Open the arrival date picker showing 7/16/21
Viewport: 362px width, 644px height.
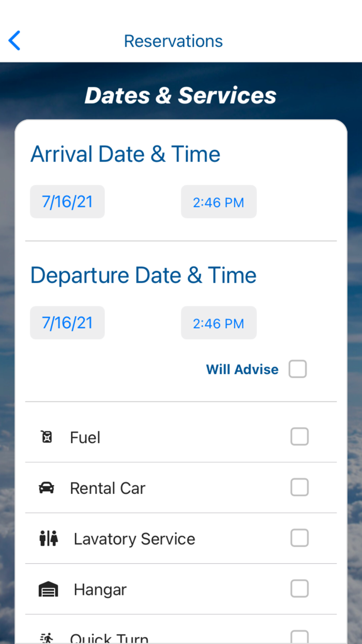[67, 201]
